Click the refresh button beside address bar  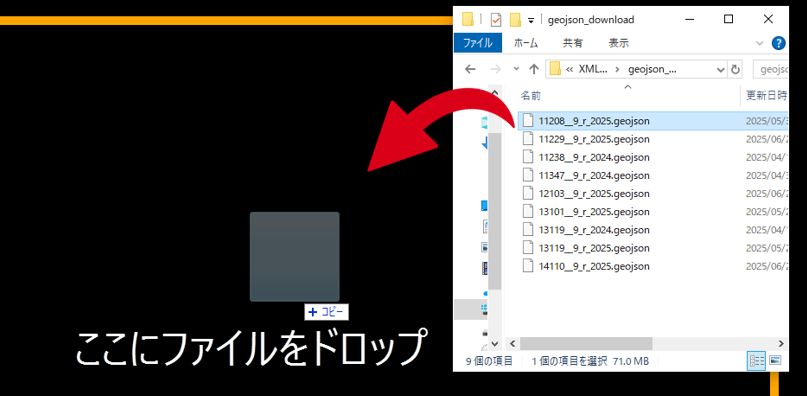[735, 69]
